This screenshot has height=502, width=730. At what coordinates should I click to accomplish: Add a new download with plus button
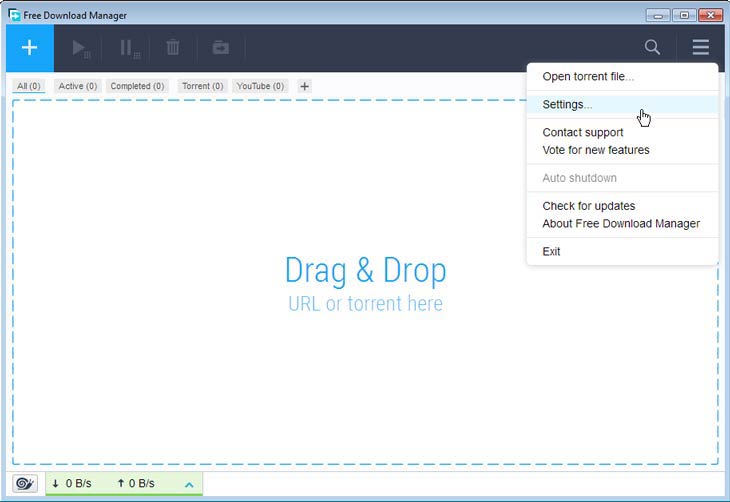[30, 47]
